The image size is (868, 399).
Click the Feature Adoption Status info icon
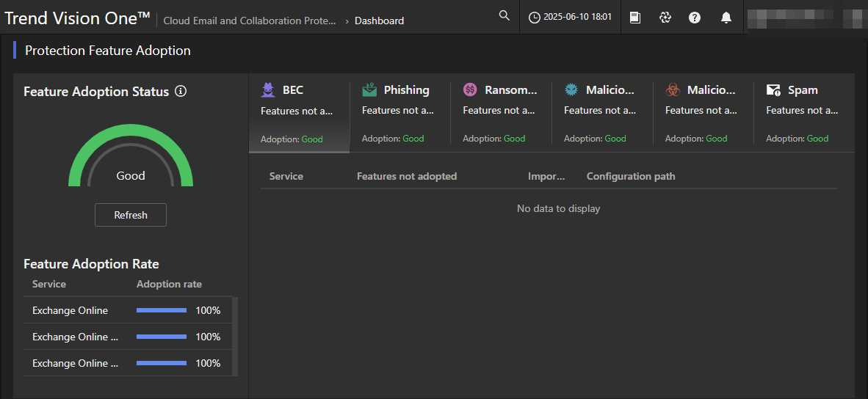tap(181, 92)
